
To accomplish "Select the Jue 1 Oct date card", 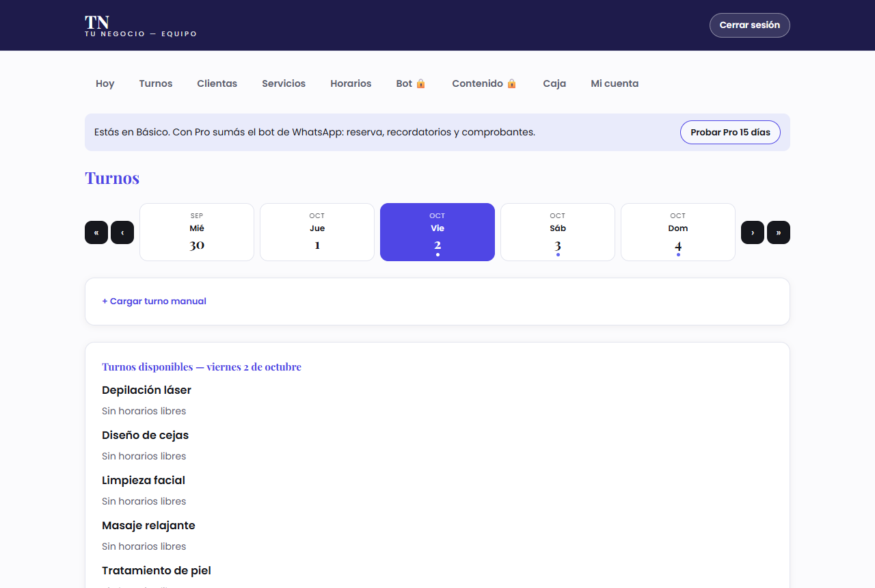I will tap(317, 232).
